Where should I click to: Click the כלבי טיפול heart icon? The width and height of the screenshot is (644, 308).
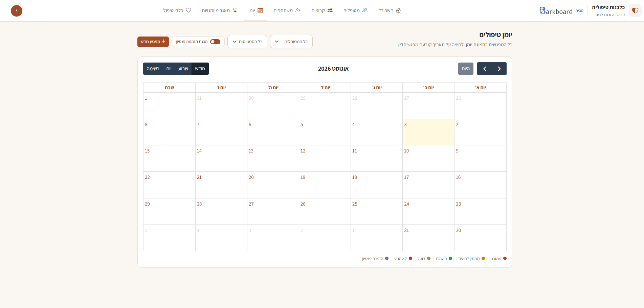coord(188,10)
